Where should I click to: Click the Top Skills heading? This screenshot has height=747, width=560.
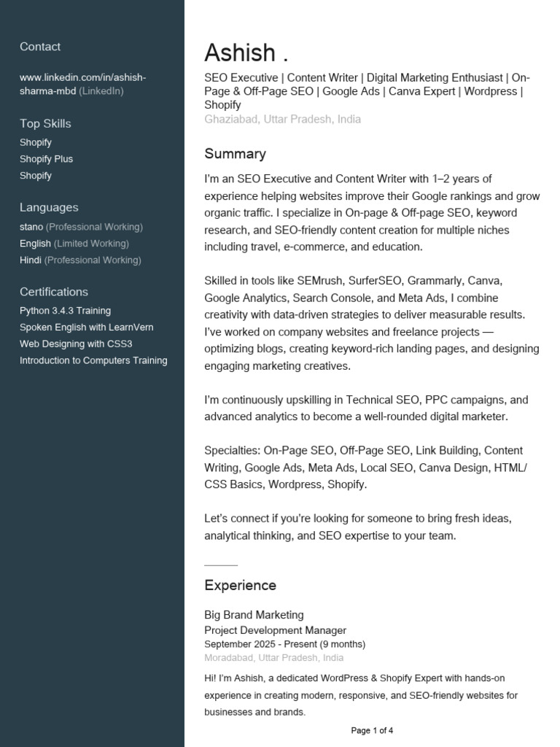click(x=45, y=123)
